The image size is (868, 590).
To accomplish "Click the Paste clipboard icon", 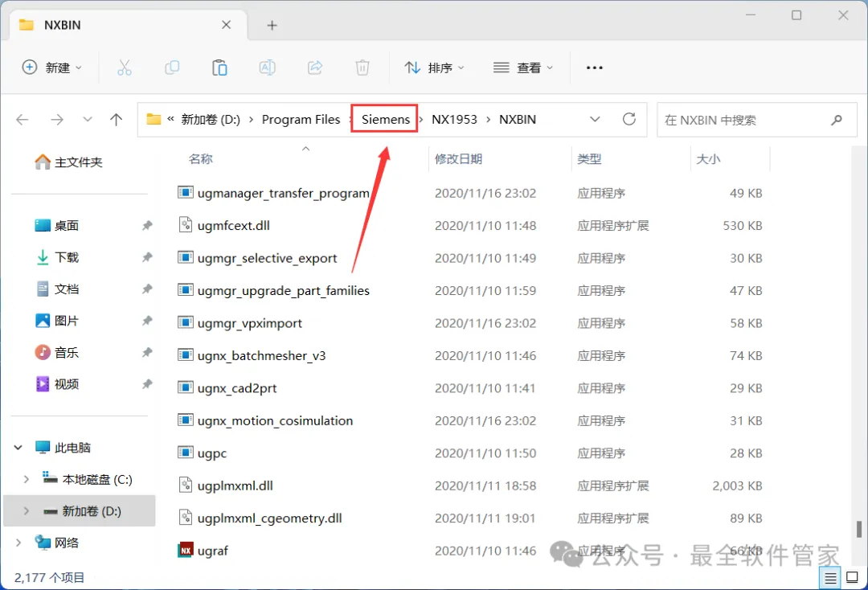I will click(x=219, y=68).
